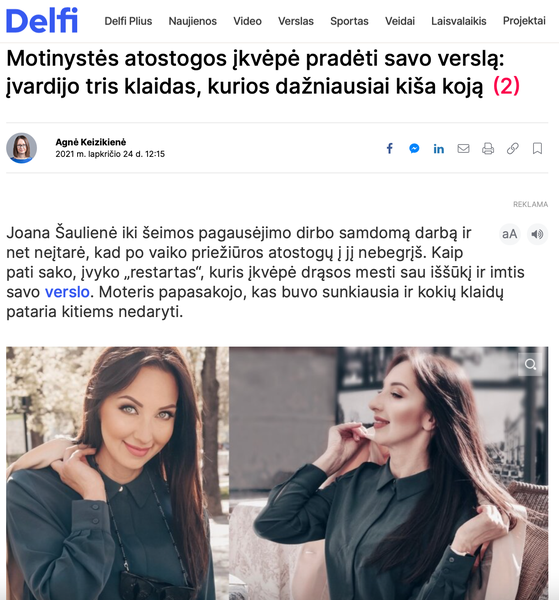Screen dimensions: 559x600
Task: Send article by email icon
Action: [463, 148]
